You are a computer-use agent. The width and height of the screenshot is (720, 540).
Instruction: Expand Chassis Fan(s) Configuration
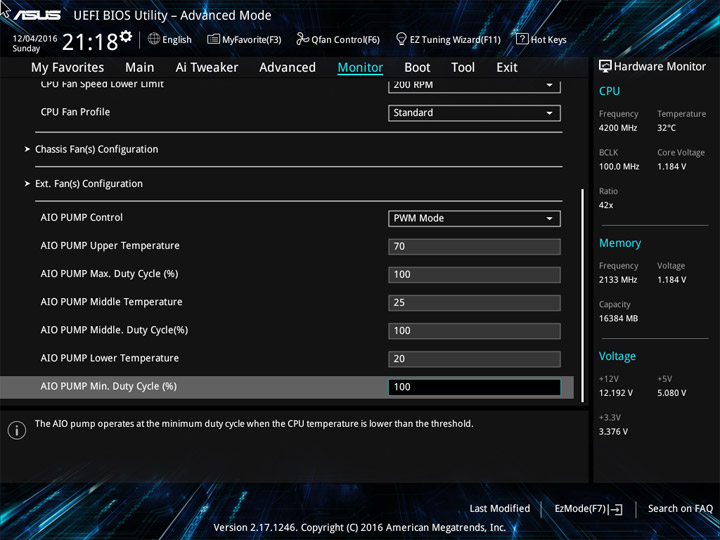(96, 149)
